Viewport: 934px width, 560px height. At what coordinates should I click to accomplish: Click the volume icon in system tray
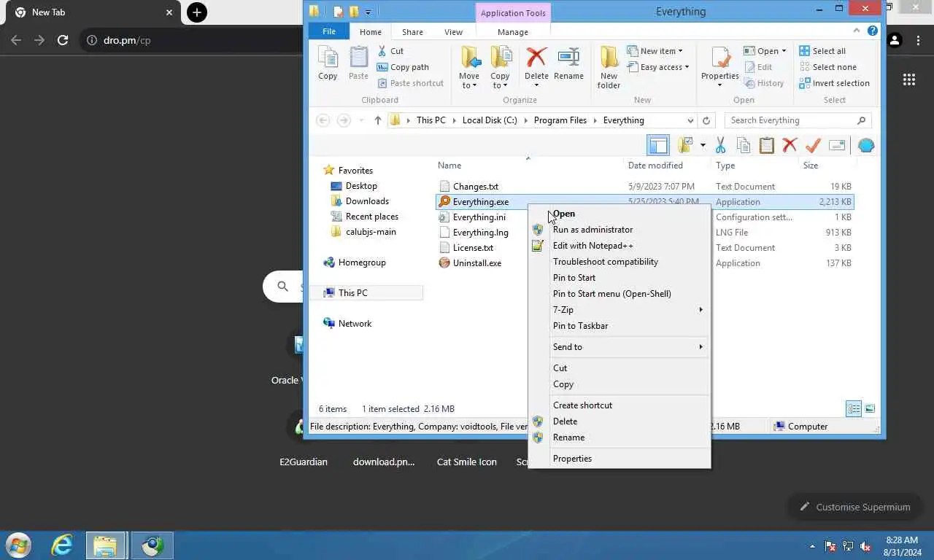[865, 546]
